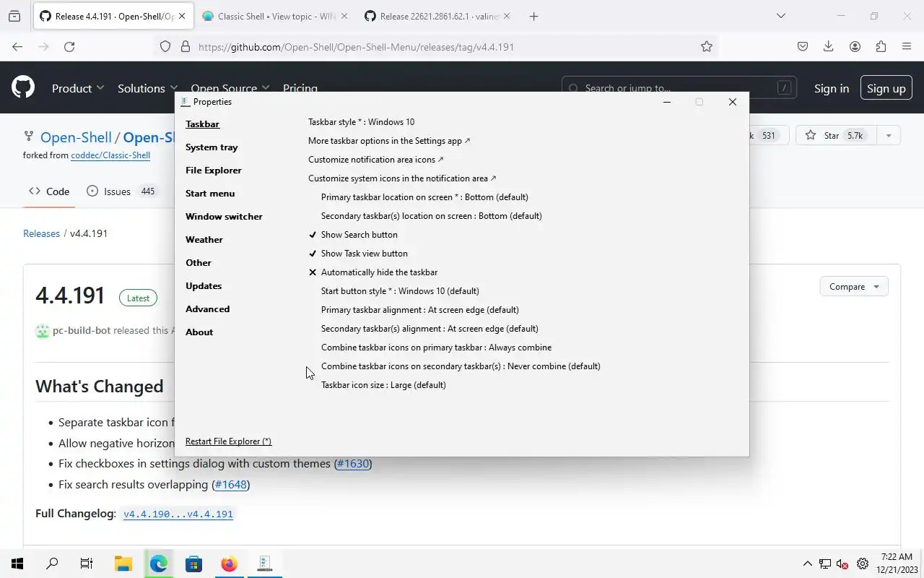Image resolution: width=924 pixels, height=578 pixels.
Task: Switch to the Release 22621.2861.62.1 tab
Action: tap(438, 16)
